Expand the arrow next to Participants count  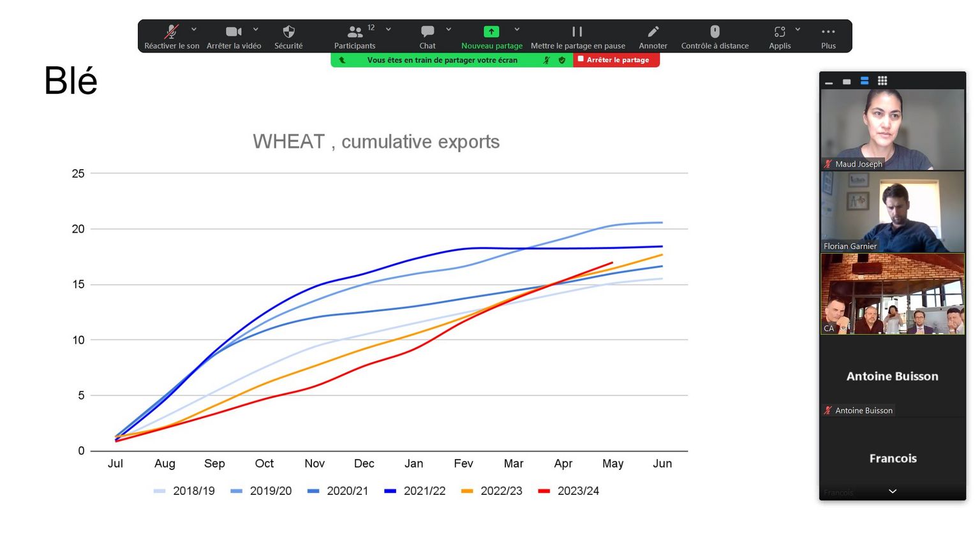click(389, 29)
